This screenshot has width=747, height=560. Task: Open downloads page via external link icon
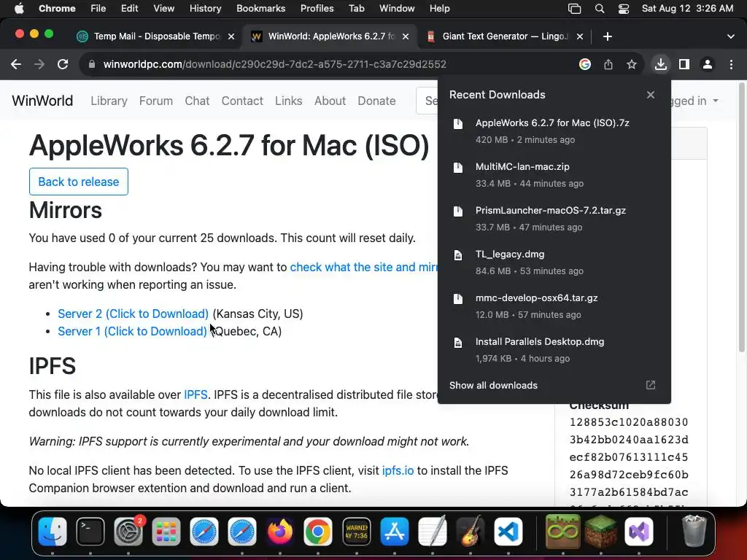(651, 385)
